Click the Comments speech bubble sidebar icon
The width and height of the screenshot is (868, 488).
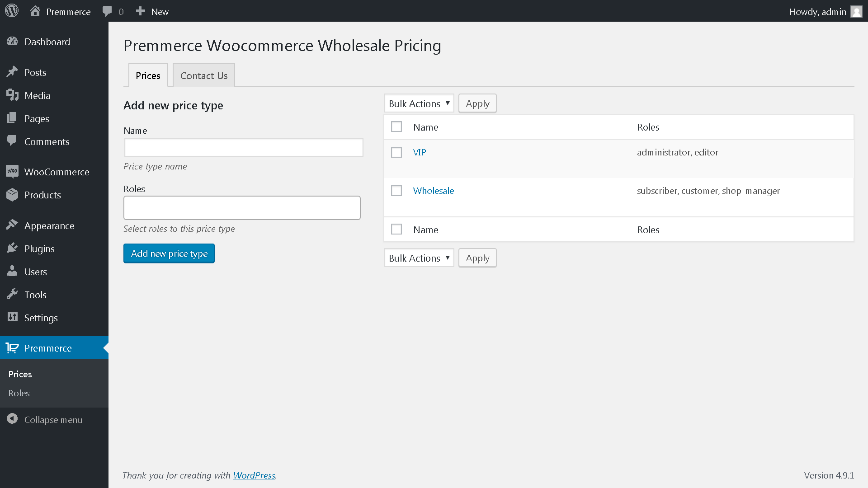(12, 141)
